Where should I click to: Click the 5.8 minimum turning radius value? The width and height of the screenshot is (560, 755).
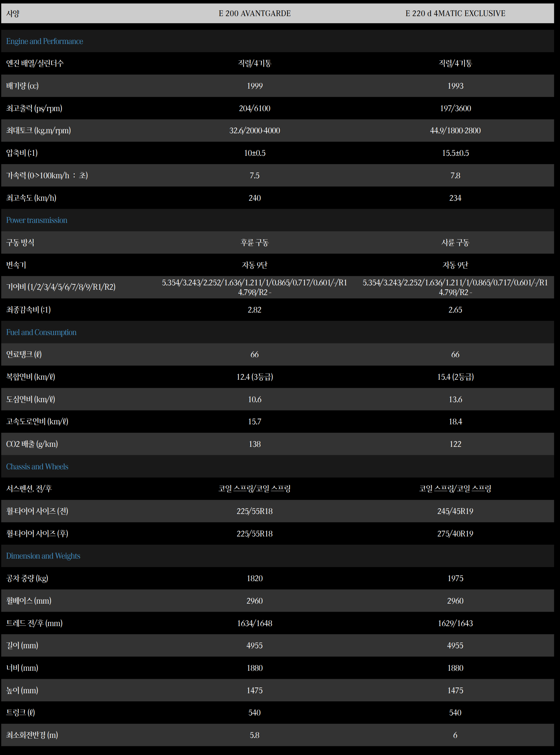254,735
